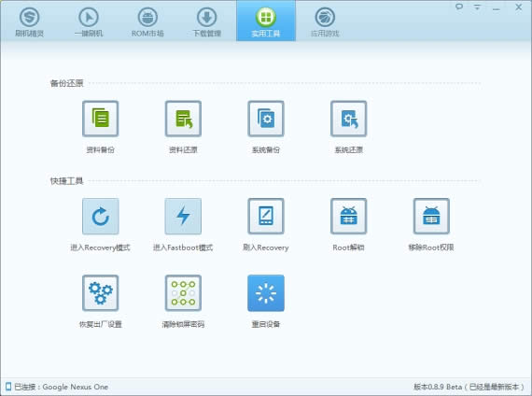The height and width of the screenshot is (396, 532).
Task: Open the 清除锁屏密码 pattern icon
Action: (183, 293)
